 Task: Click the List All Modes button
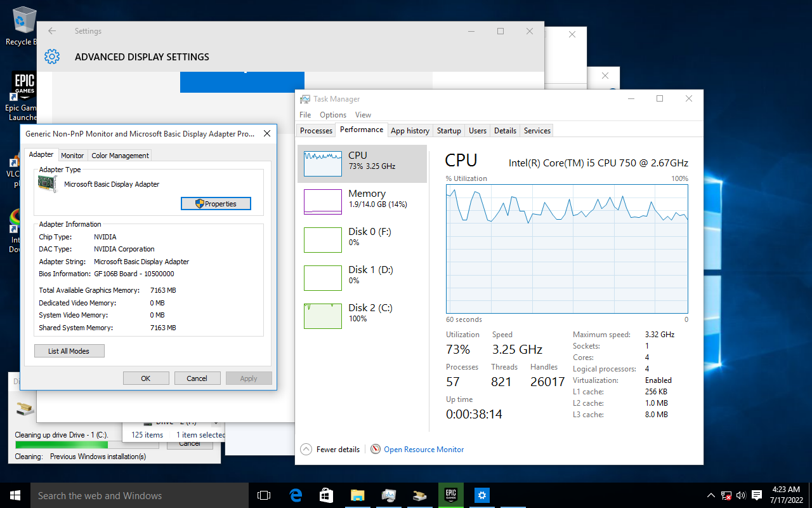point(69,351)
